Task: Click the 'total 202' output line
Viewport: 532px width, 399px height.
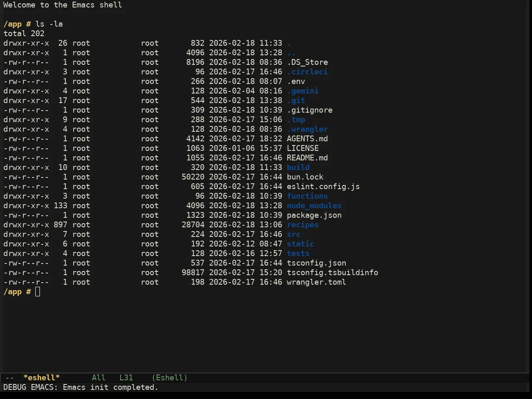Action: coord(24,33)
